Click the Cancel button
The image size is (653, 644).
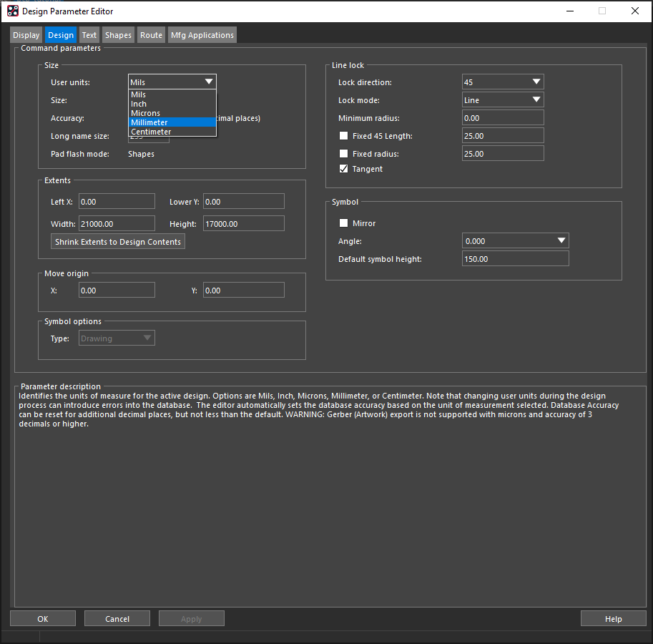click(117, 618)
